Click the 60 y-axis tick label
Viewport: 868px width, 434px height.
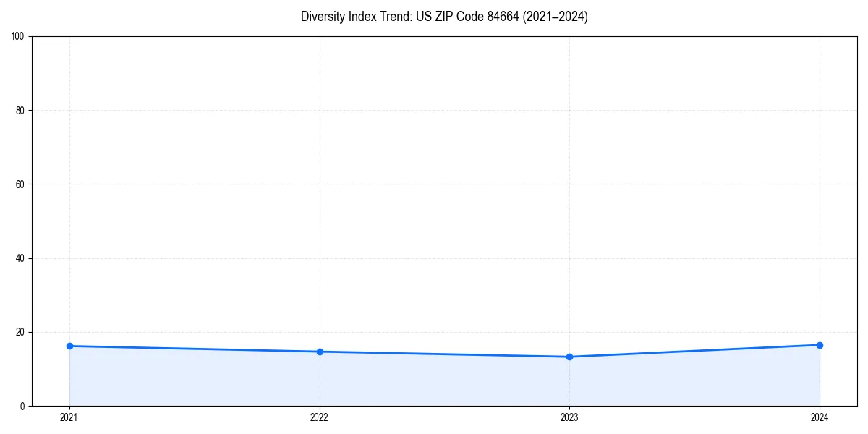click(20, 182)
